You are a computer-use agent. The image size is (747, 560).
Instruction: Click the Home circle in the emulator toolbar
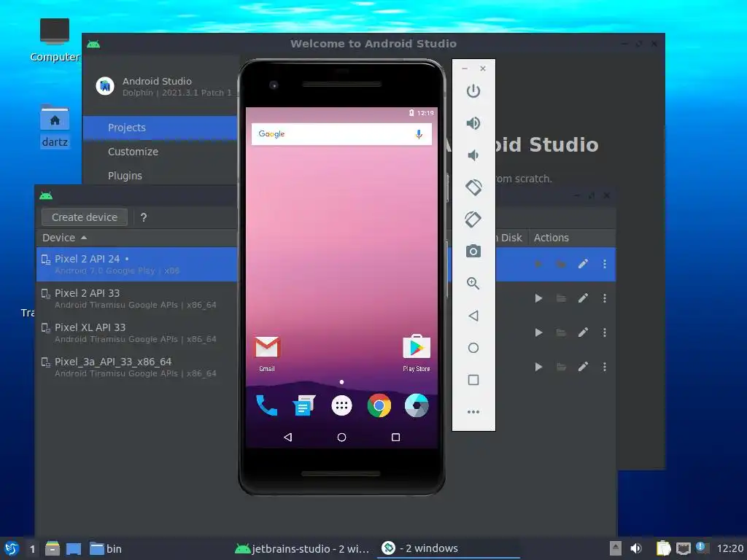click(x=473, y=348)
